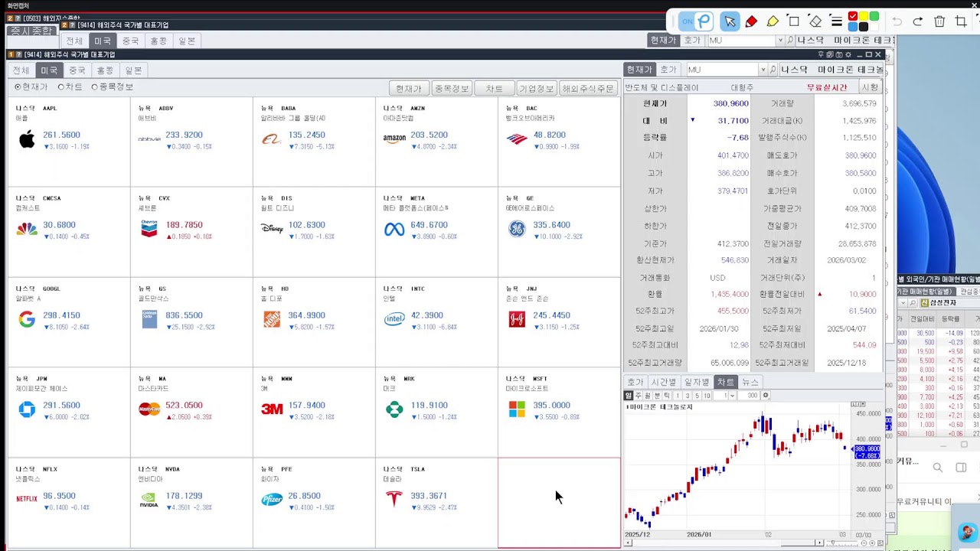The image size is (980, 551).
Task: Open the line thickness options
Action: (x=837, y=21)
